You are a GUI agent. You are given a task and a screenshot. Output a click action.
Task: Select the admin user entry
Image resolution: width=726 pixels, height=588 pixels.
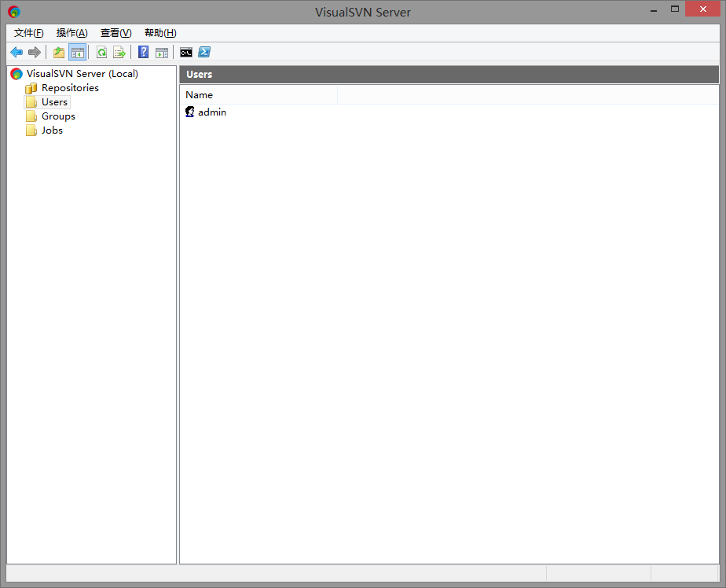206,112
